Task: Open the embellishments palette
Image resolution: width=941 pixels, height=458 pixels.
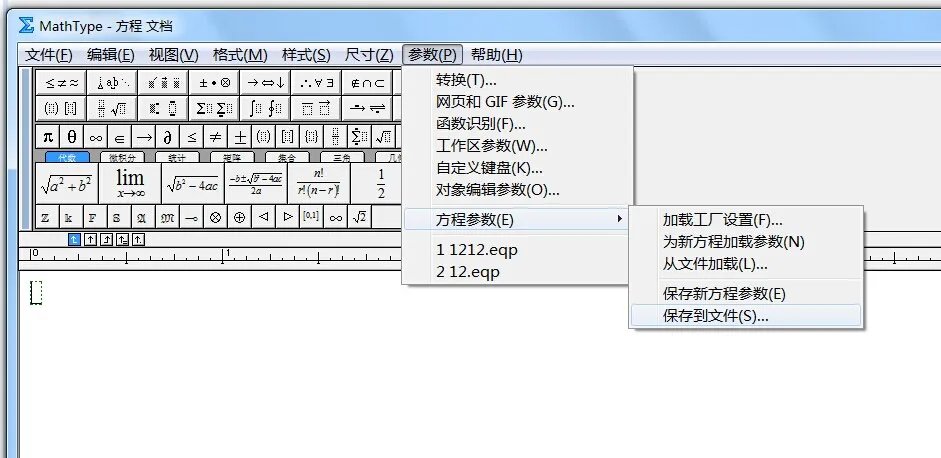Action: pos(163,83)
